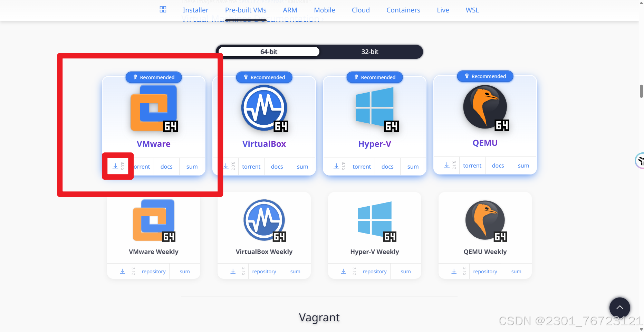644x332 pixels.
Task: Open the Pre-built VMs section
Action: [x=246, y=10]
